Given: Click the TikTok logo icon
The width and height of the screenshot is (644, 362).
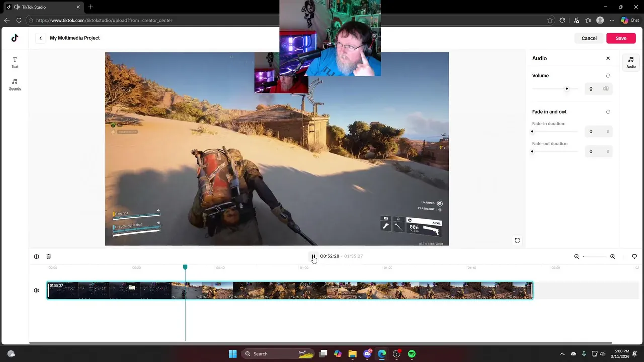Looking at the screenshot, I should click(15, 38).
